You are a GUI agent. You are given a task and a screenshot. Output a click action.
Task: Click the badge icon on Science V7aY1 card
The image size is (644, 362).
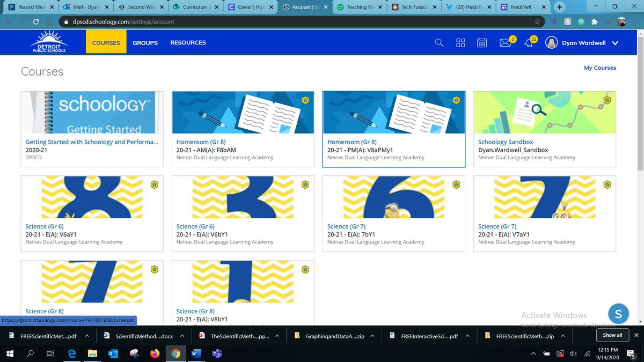607,184
